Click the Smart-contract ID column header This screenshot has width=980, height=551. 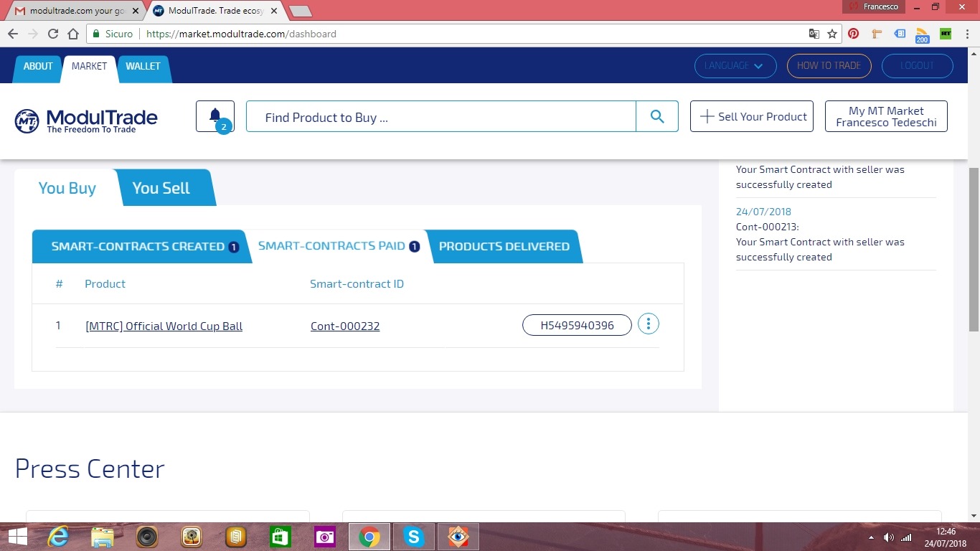coord(357,284)
